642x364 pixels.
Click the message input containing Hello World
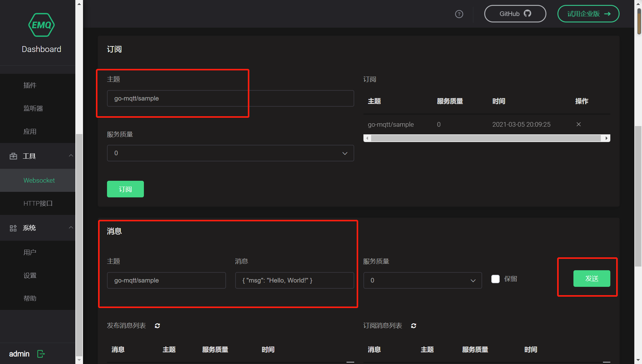tap(294, 280)
